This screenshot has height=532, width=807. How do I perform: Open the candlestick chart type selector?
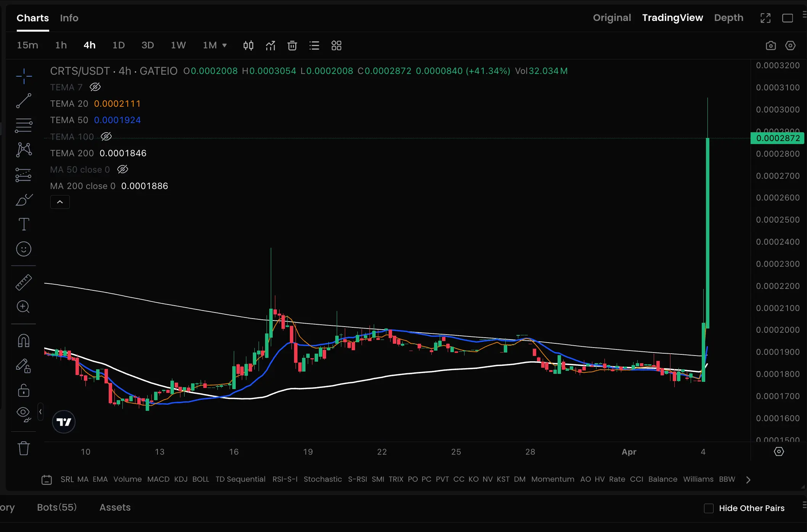(x=248, y=46)
